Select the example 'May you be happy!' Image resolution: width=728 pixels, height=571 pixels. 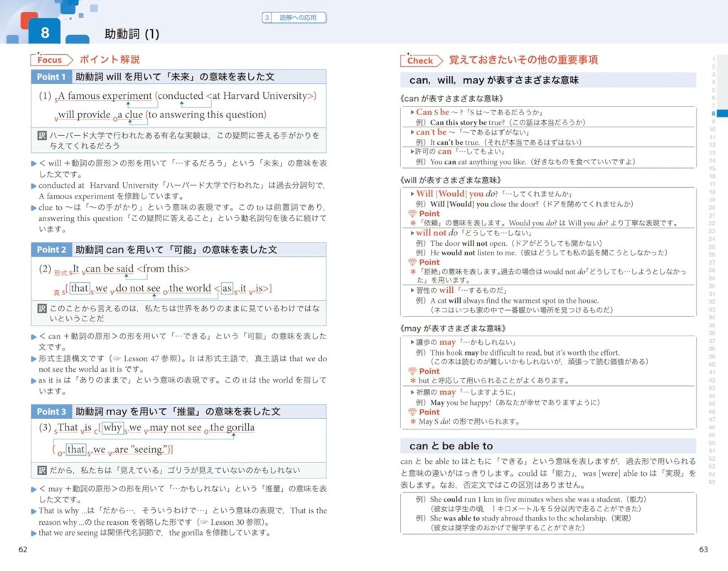(x=461, y=402)
